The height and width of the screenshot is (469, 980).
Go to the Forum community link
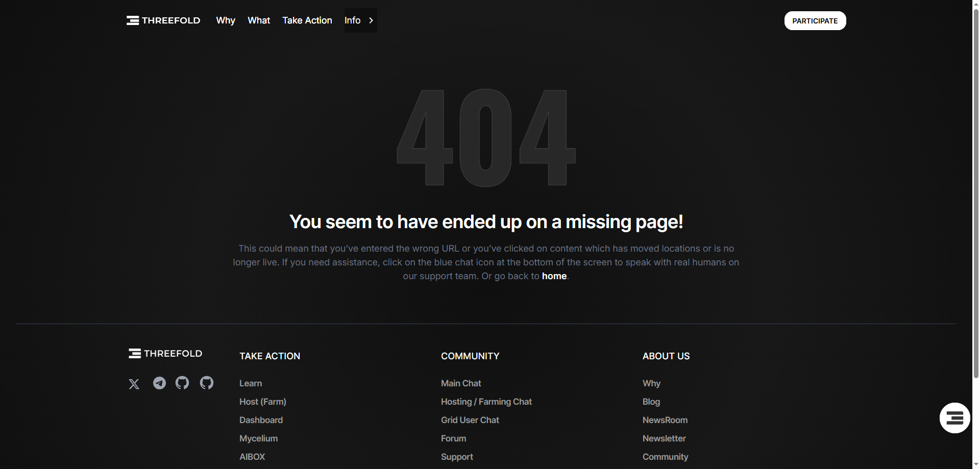(x=454, y=438)
